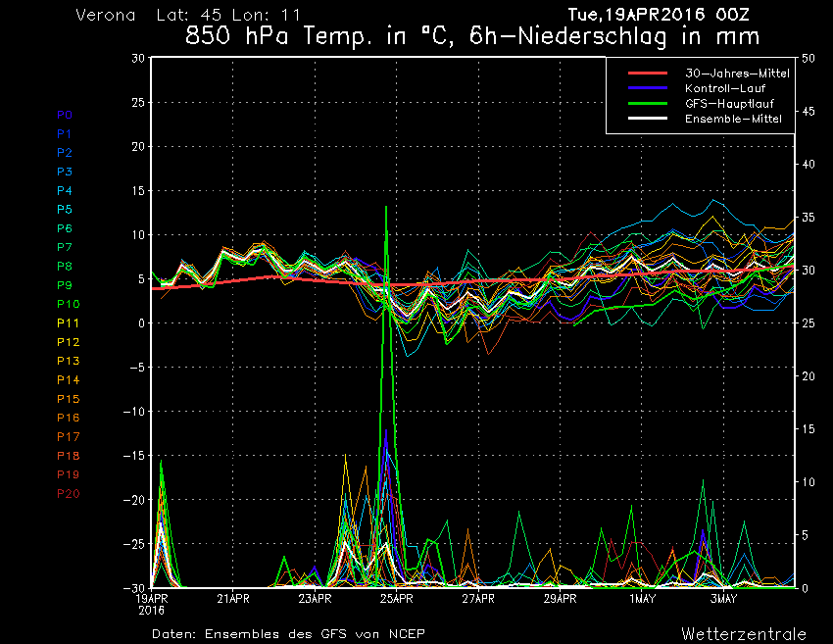The image size is (833, 644).
Task: Select the "-30" temperature axis value
Action: [134, 588]
